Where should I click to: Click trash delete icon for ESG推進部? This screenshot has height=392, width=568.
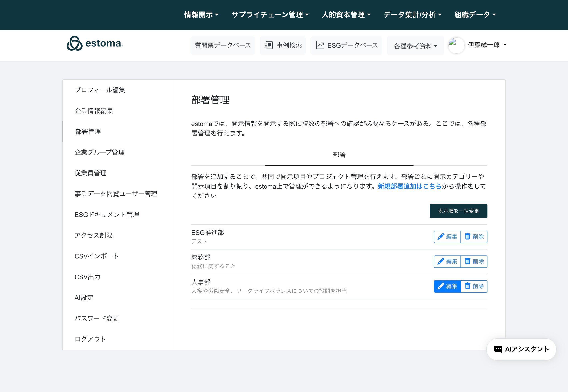pyautogui.click(x=467, y=237)
